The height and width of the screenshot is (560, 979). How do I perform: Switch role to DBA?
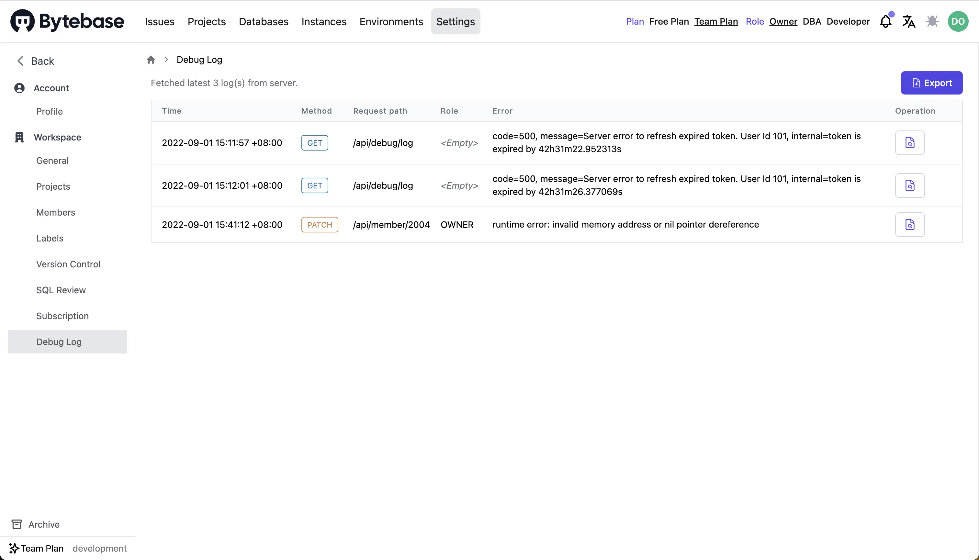[x=812, y=22]
